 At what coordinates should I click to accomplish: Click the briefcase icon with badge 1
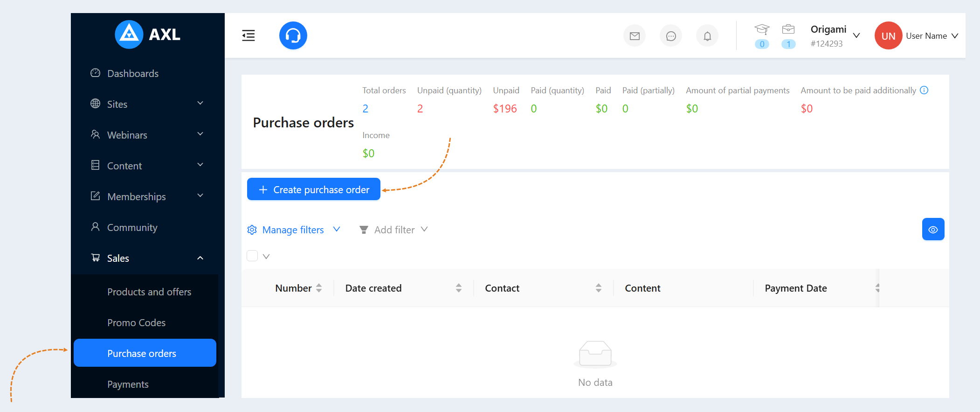tap(788, 29)
